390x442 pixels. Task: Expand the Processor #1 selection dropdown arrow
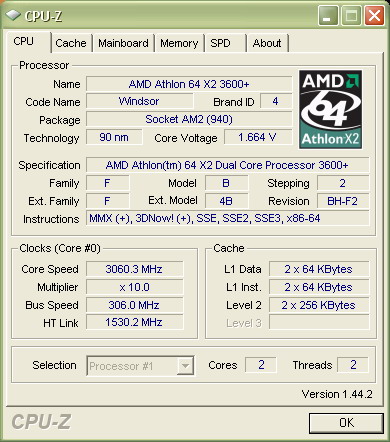[185, 366]
